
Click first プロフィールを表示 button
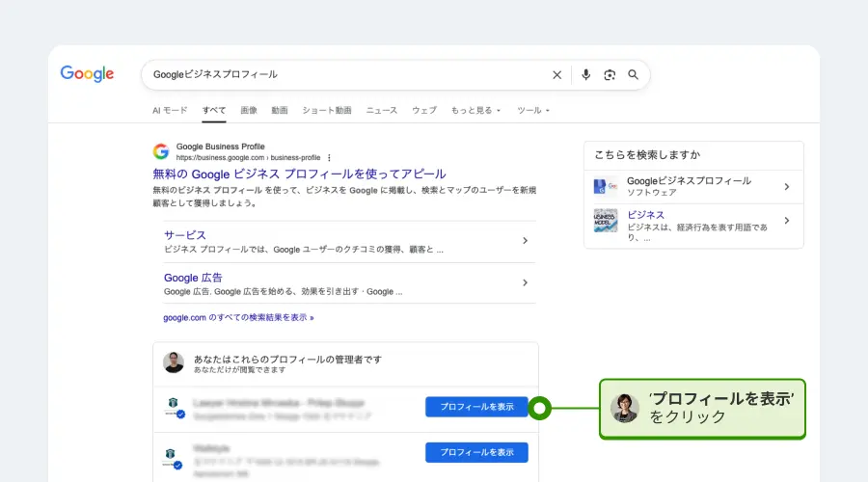point(476,407)
